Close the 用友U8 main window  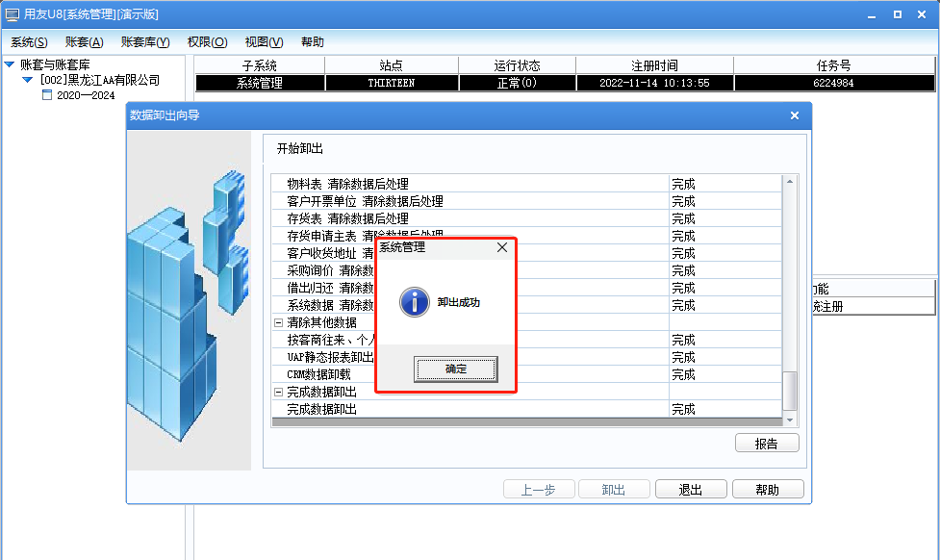(922, 14)
